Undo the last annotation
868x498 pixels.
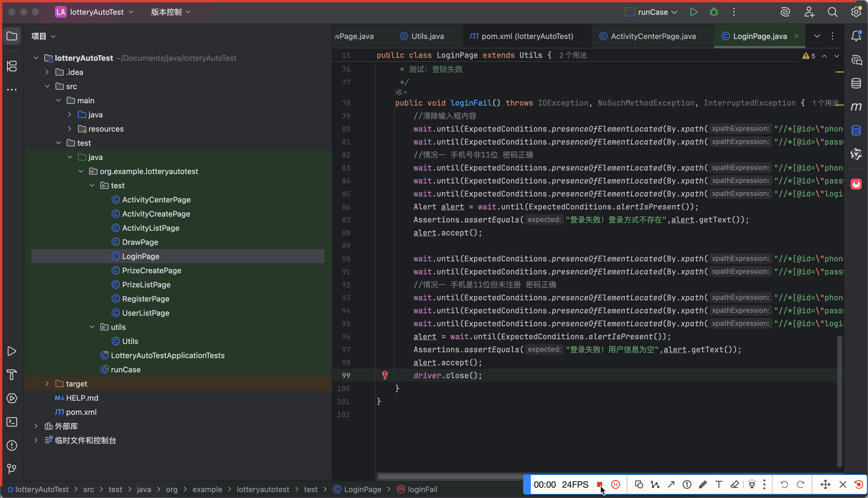[x=784, y=484]
